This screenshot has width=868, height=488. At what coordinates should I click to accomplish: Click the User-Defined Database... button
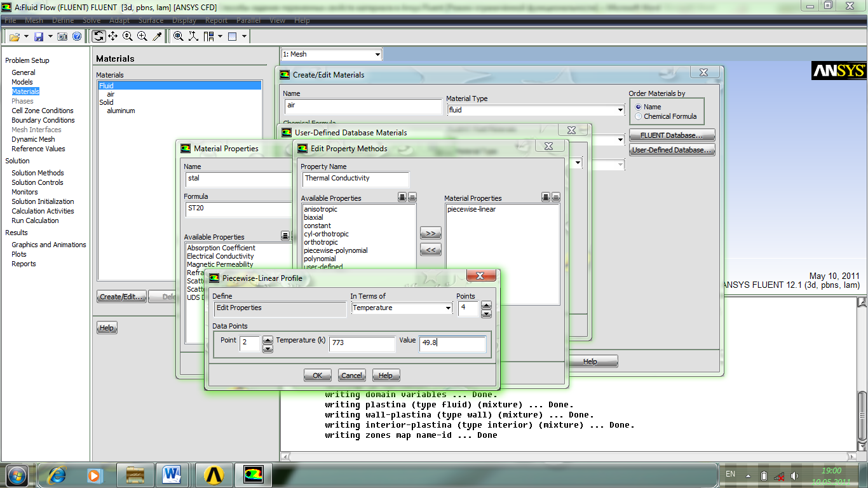[672, 150]
